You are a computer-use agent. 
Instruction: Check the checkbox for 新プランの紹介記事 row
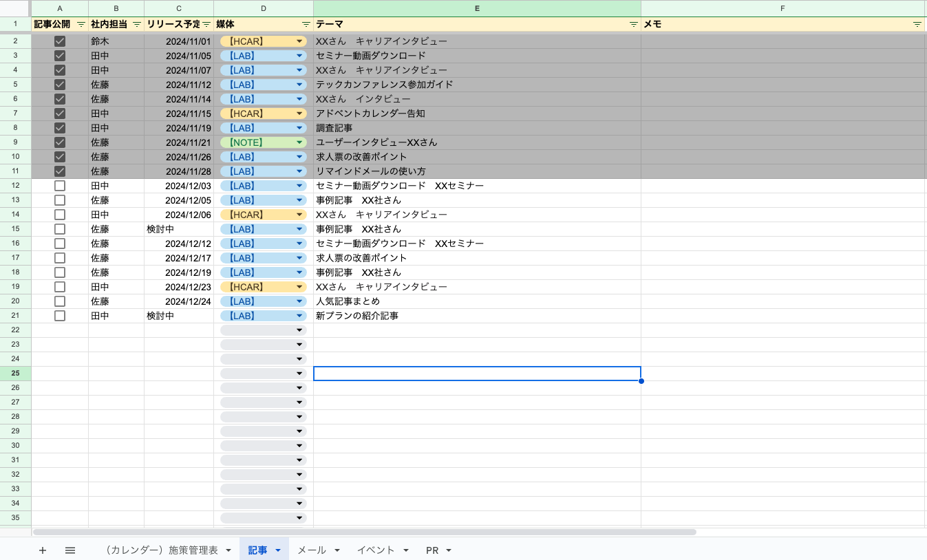[59, 316]
